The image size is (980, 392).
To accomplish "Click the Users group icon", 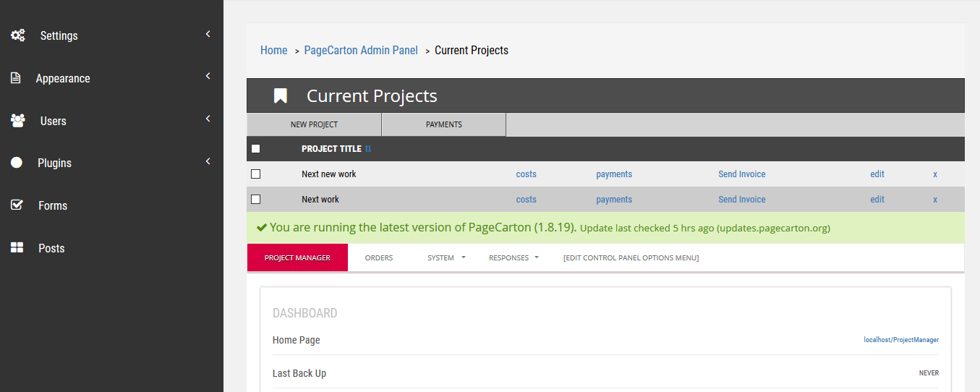I will click(x=17, y=120).
